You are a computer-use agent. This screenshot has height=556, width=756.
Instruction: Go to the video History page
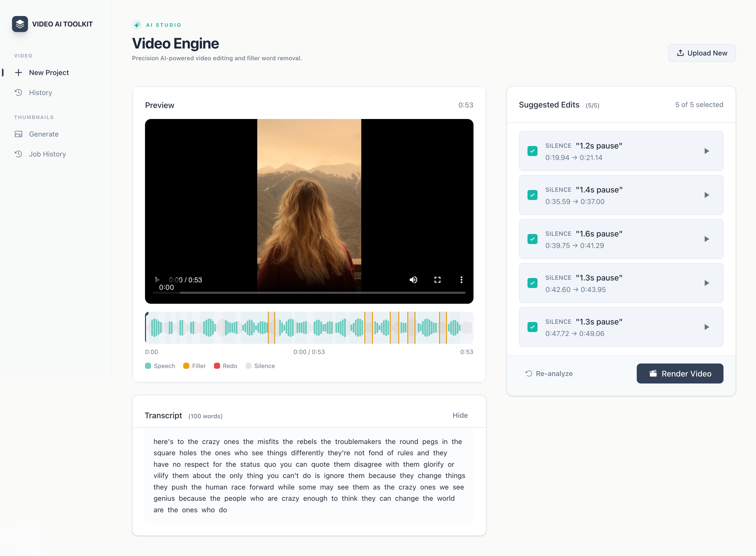coord(40,92)
